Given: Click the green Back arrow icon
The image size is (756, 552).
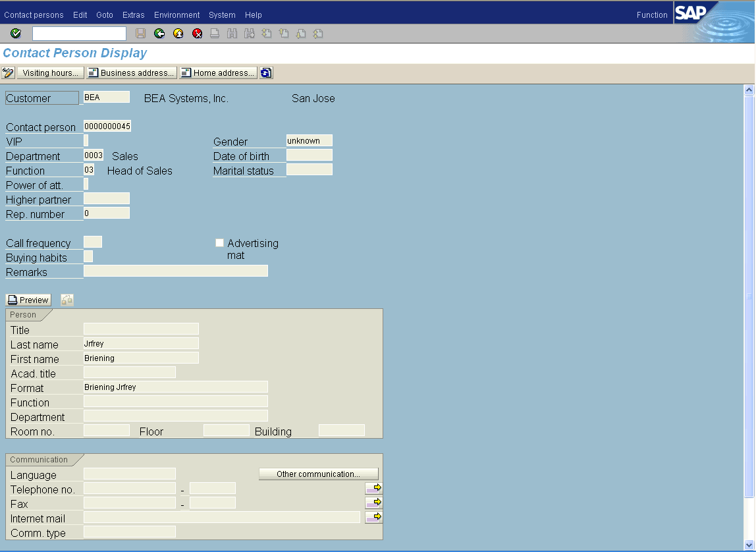Looking at the screenshot, I should click(159, 33).
